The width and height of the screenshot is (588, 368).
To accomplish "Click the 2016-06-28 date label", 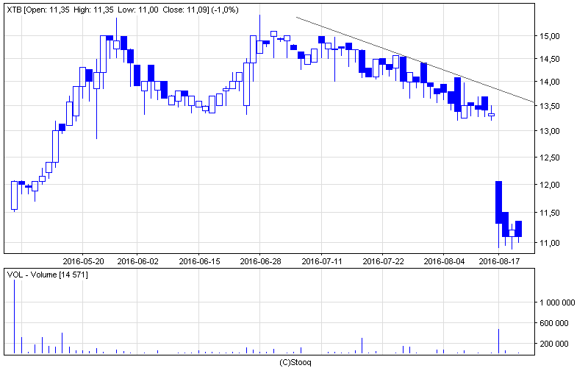I will point(260,261).
